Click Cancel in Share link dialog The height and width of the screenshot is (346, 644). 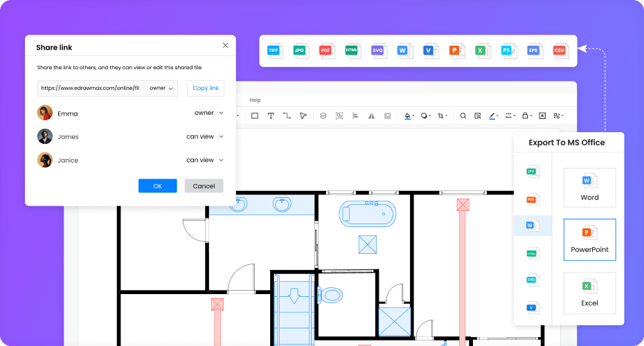pyautogui.click(x=204, y=186)
